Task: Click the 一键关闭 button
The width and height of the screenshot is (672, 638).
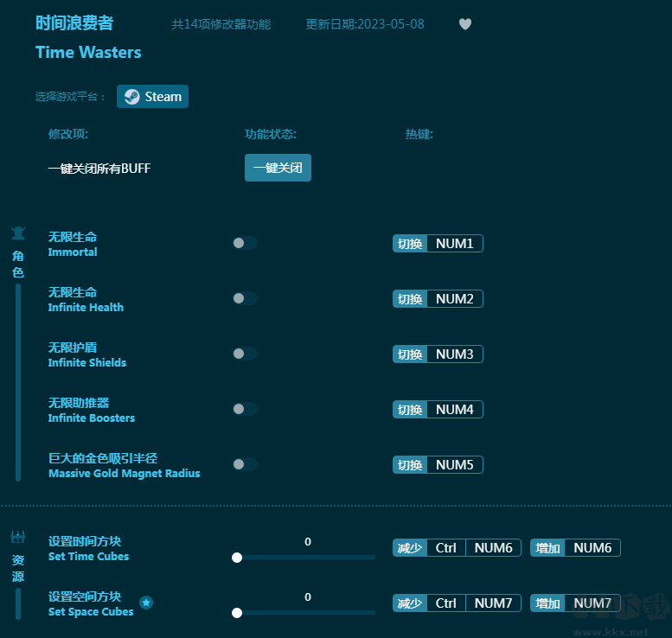Action: coord(278,168)
